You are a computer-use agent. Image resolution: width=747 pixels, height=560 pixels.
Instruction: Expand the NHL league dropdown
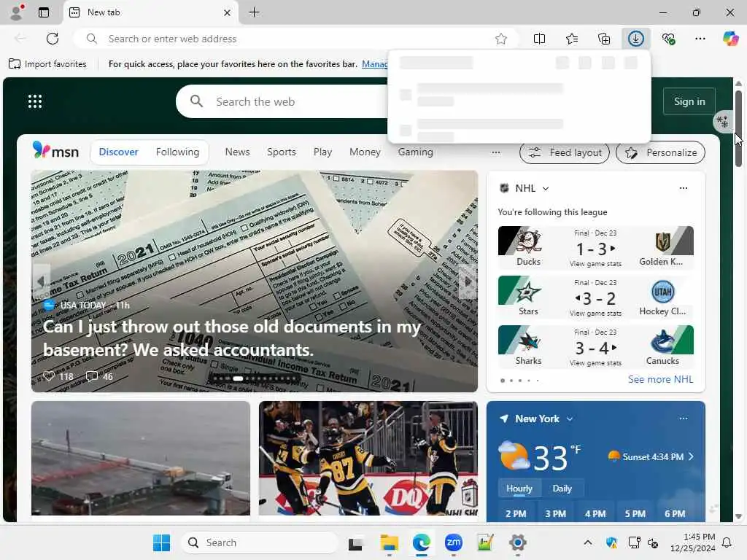(x=546, y=189)
